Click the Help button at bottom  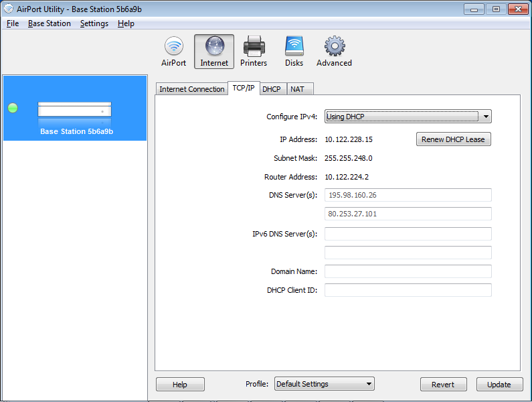180,385
